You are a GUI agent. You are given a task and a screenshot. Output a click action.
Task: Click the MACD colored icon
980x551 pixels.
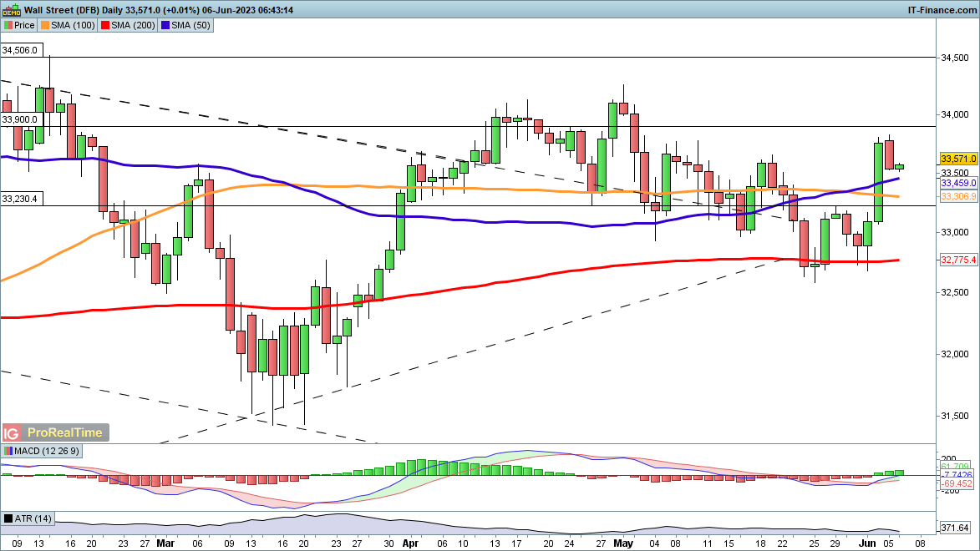coord(8,451)
